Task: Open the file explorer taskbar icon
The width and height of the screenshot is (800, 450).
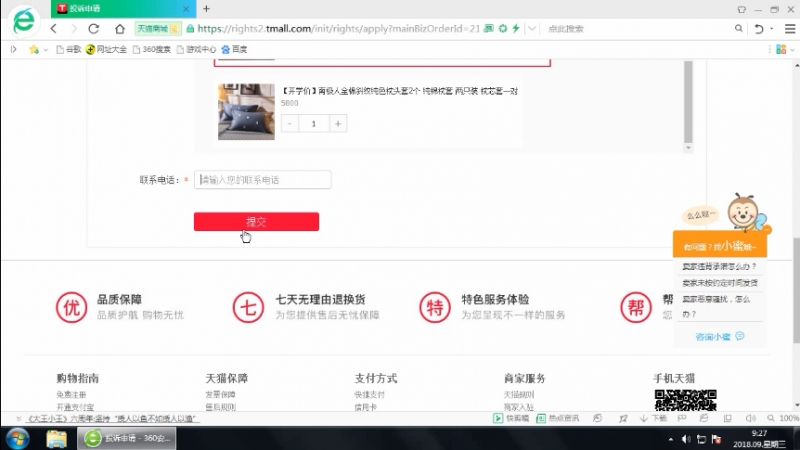Action: coord(56,438)
